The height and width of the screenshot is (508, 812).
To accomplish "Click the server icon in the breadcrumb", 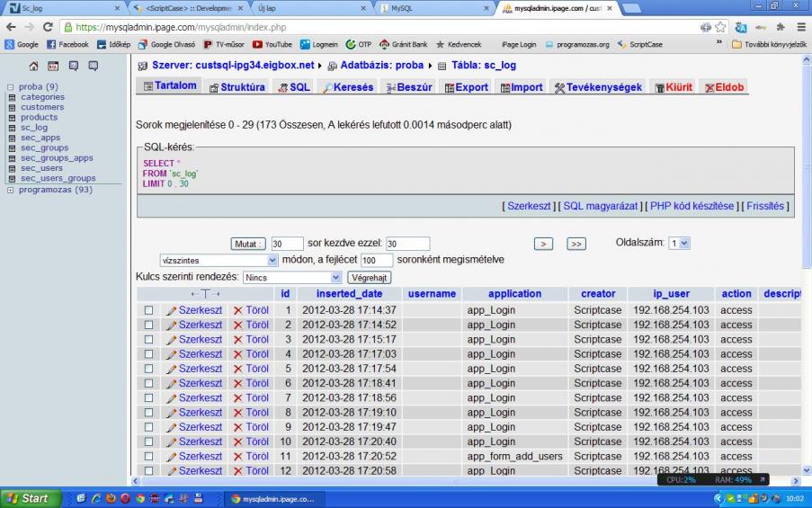I will pyautogui.click(x=142, y=66).
